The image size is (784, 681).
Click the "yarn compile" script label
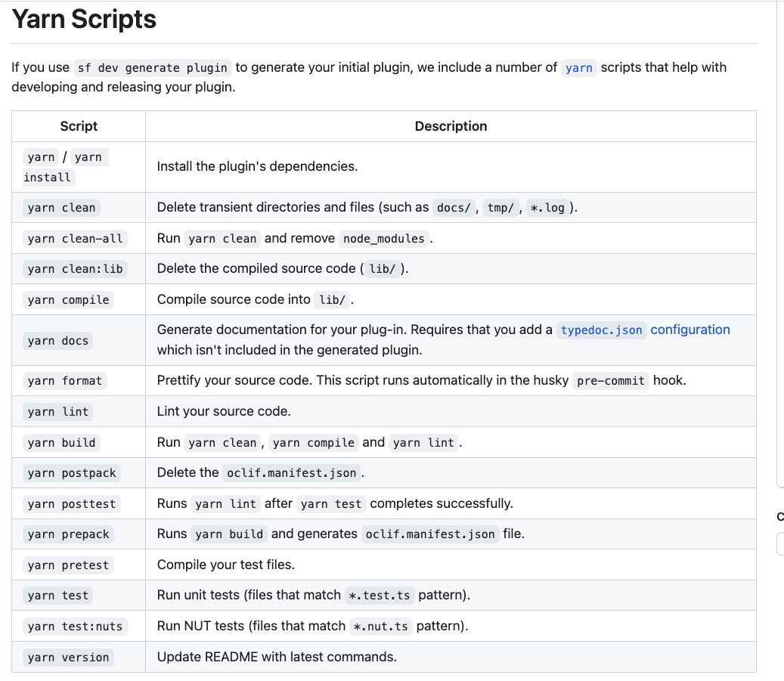[x=67, y=299]
